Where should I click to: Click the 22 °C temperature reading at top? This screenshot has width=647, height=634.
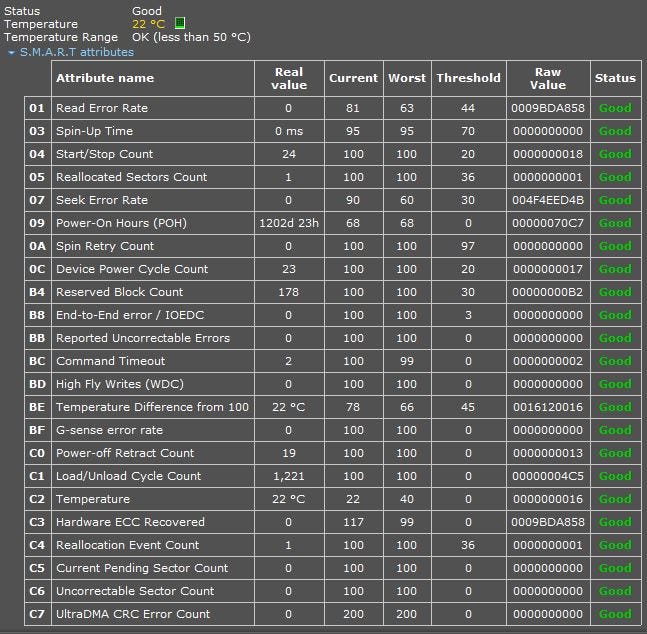point(149,24)
